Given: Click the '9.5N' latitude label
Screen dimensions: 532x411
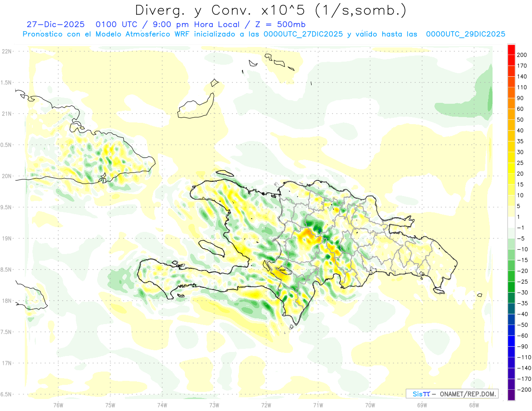Looking at the screenshot, I should (7, 207).
